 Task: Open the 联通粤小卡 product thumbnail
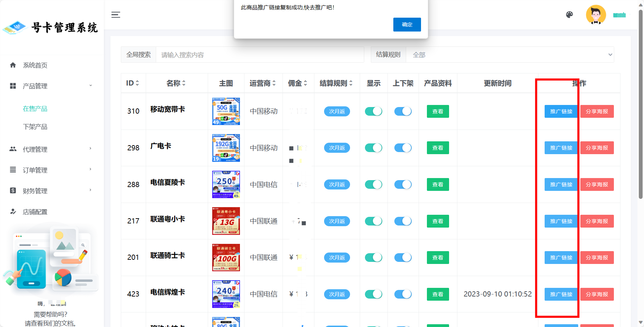click(226, 221)
